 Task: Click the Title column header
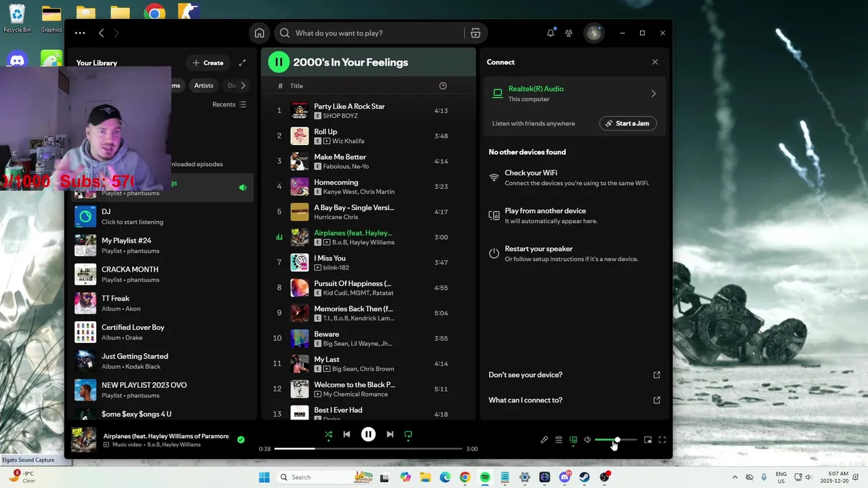click(x=296, y=86)
